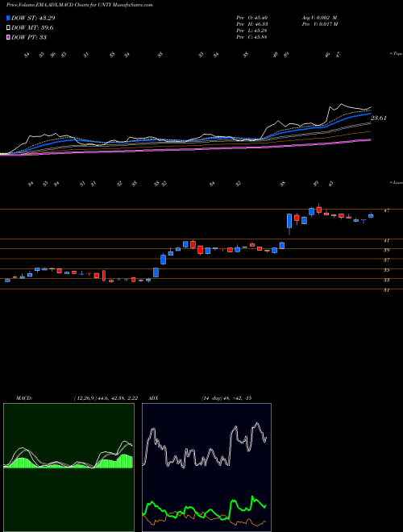Image resolution: width=403 pixels, height=532 pixels.
Task: Click the last blue candlestick near 47 line
Action: 371,216
